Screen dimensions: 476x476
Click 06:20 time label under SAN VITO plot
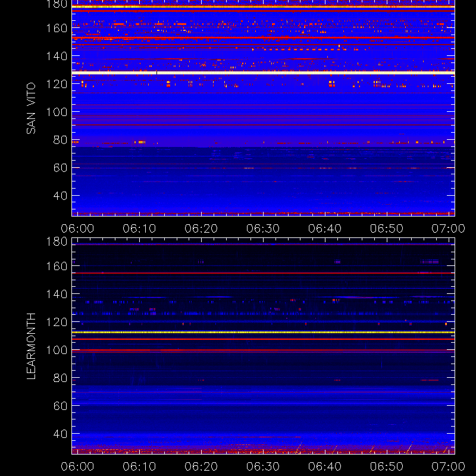(x=201, y=228)
